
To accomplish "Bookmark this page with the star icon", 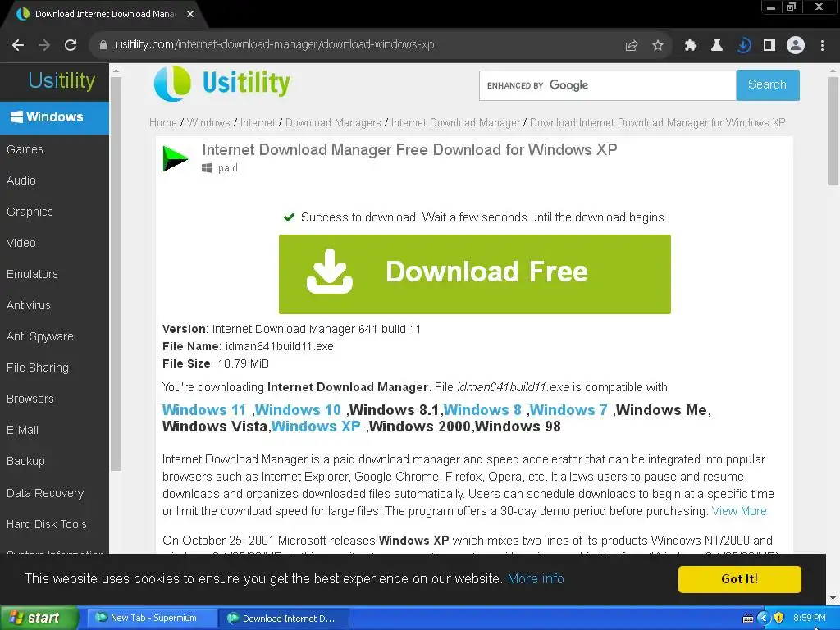I will click(658, 46).
